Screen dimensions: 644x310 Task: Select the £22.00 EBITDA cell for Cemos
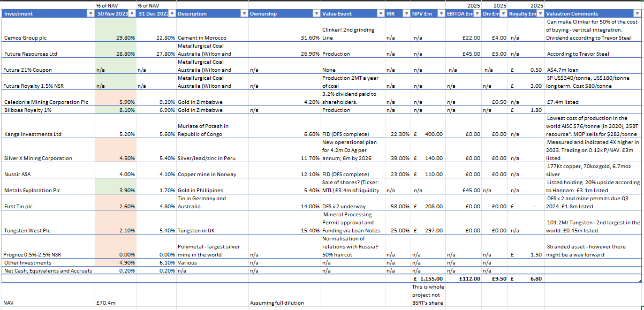point(464,30)
